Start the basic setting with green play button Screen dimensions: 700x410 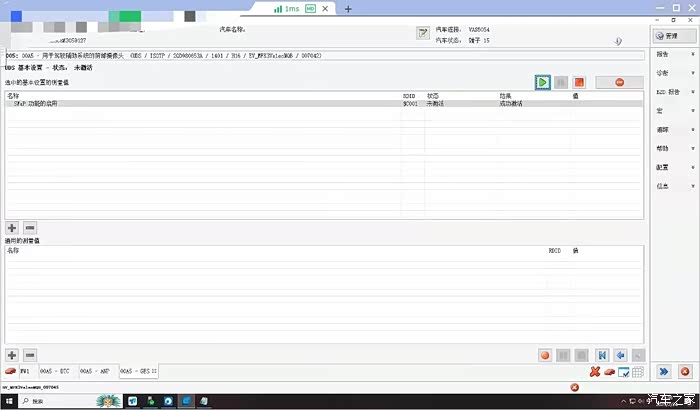[x=542, y=82]
